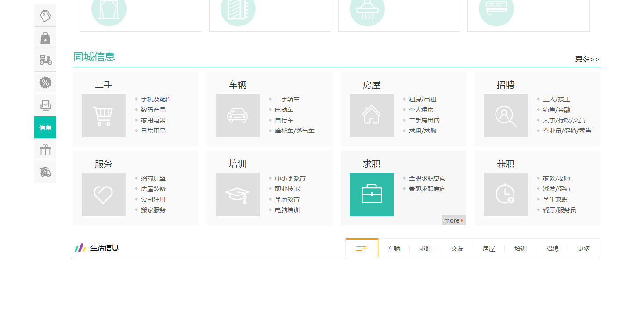Select the delivery scooter sidebar icon

click(45, 60)
